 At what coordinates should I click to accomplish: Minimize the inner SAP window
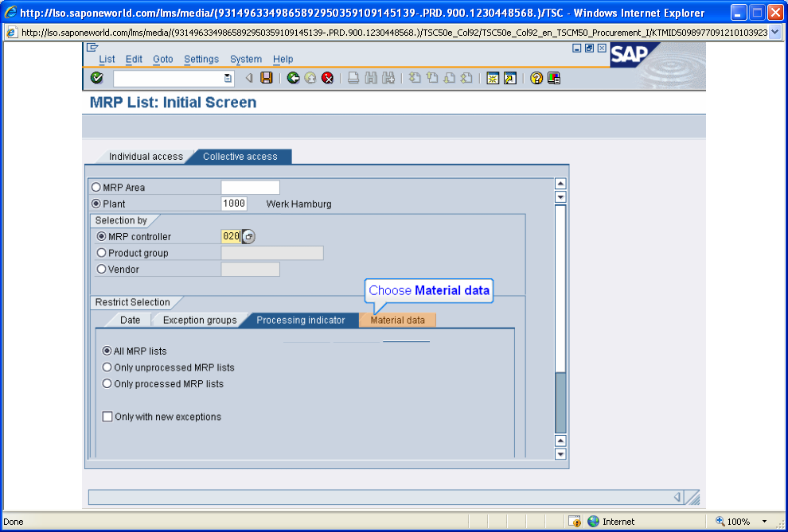[x=577, y=49]
